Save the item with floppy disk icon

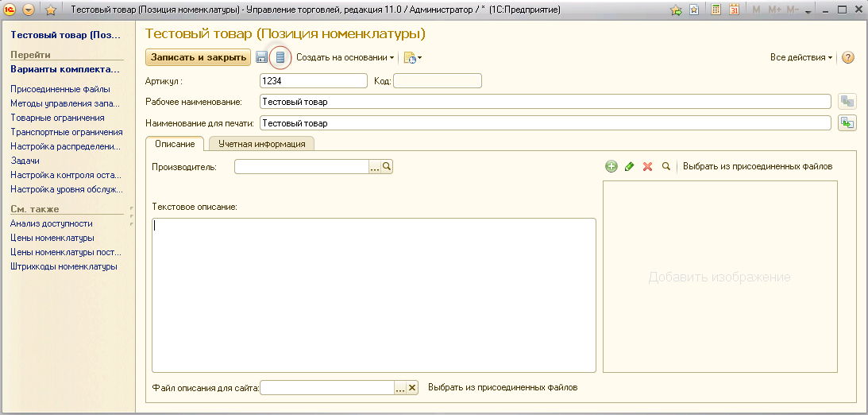click(x=262, y=57)
